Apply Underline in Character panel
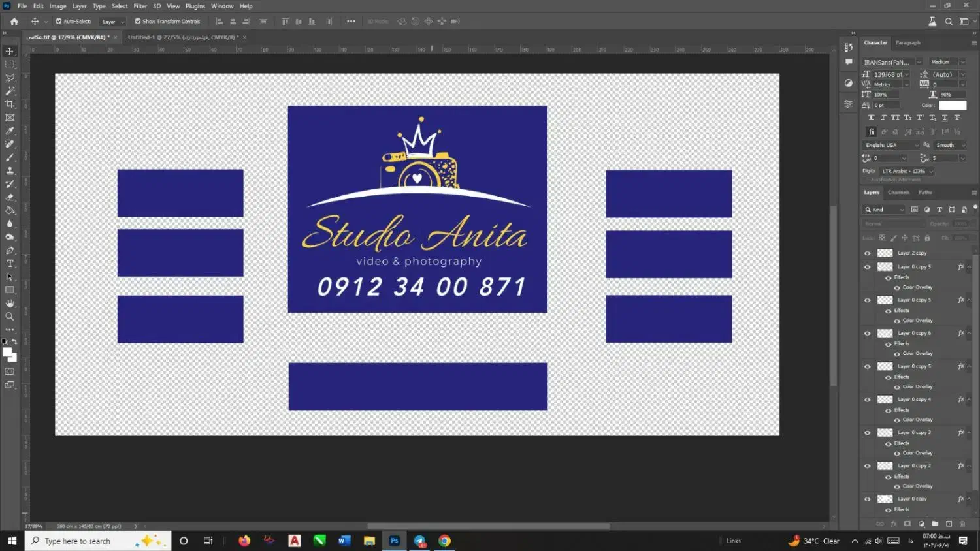This screenshot has width=980, height=551. pyautogui.click(x=945, y=118)
